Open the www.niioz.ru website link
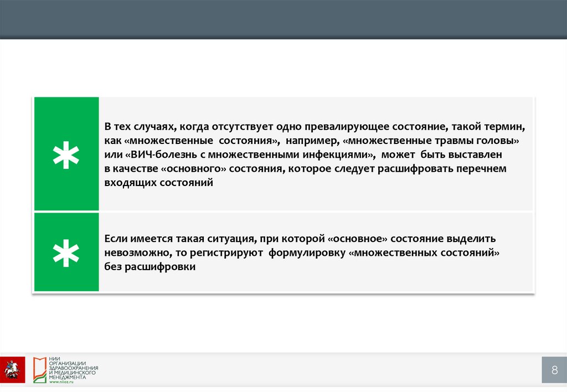 [61, 382]
